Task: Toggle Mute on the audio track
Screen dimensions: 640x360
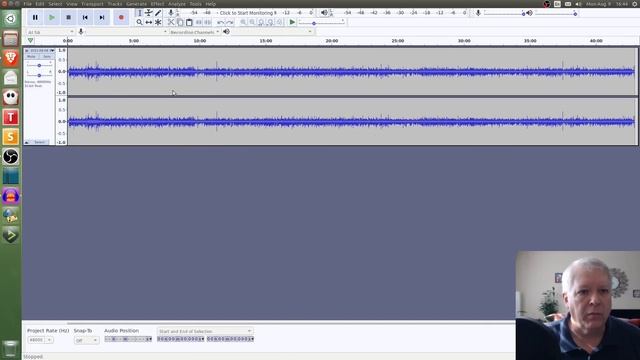Action: [31, 56]
